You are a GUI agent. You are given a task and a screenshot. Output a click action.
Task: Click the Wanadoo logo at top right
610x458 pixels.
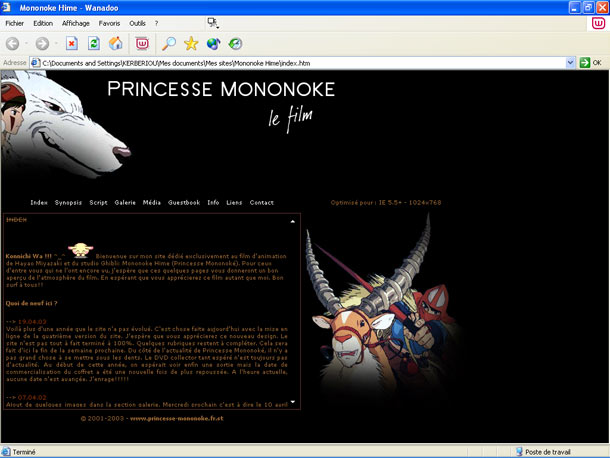tap(598, 23)
